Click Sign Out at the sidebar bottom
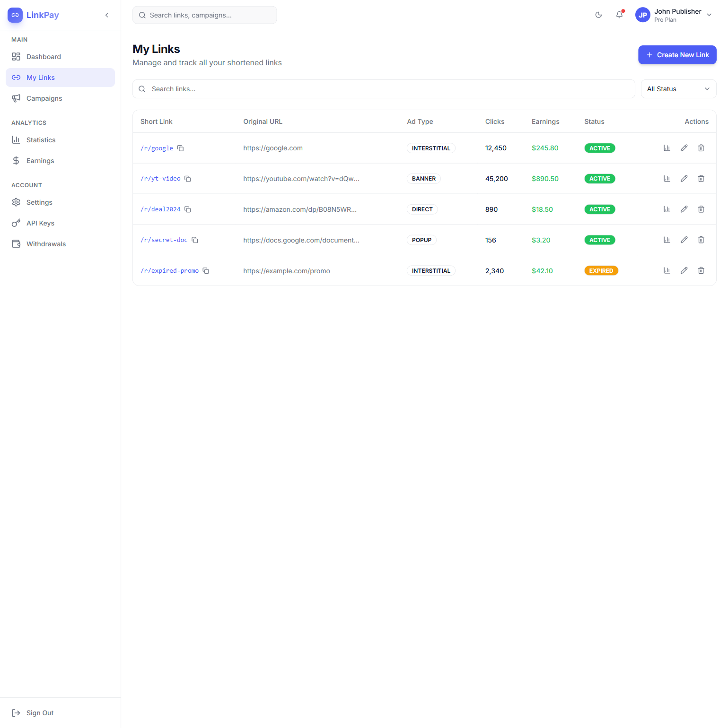The height and width of the screenshot is (728, 728). [60, 713]
